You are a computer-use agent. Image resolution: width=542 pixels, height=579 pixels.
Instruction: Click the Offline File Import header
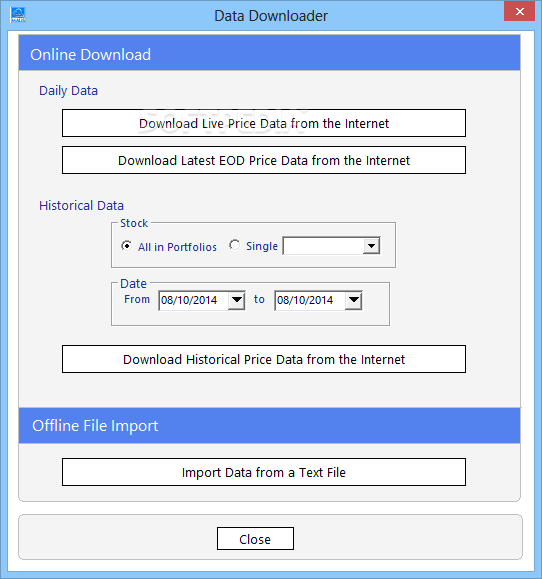(270, 426)
